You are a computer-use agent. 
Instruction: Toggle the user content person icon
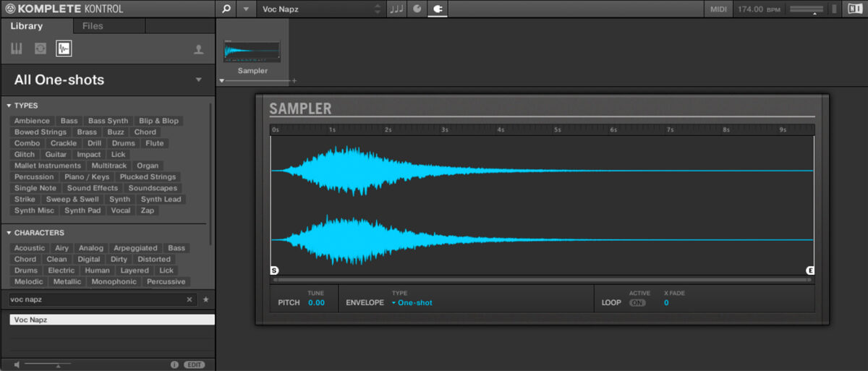198,49
